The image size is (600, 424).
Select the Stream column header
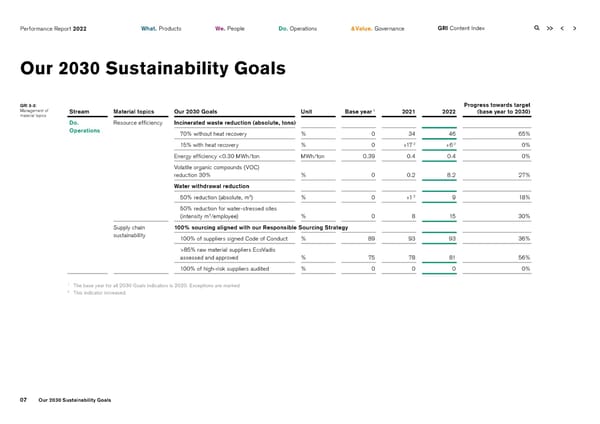pyautogui.click(x=79, y=112)
